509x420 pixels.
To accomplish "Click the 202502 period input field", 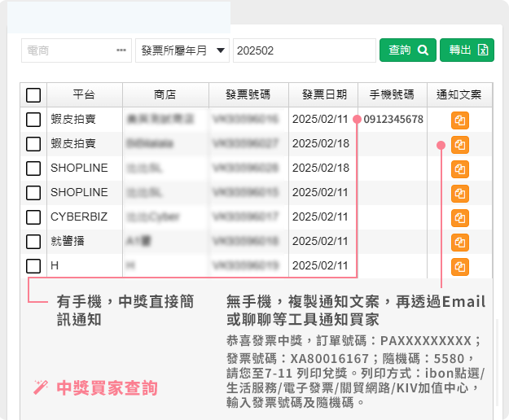I will [303, 50].
